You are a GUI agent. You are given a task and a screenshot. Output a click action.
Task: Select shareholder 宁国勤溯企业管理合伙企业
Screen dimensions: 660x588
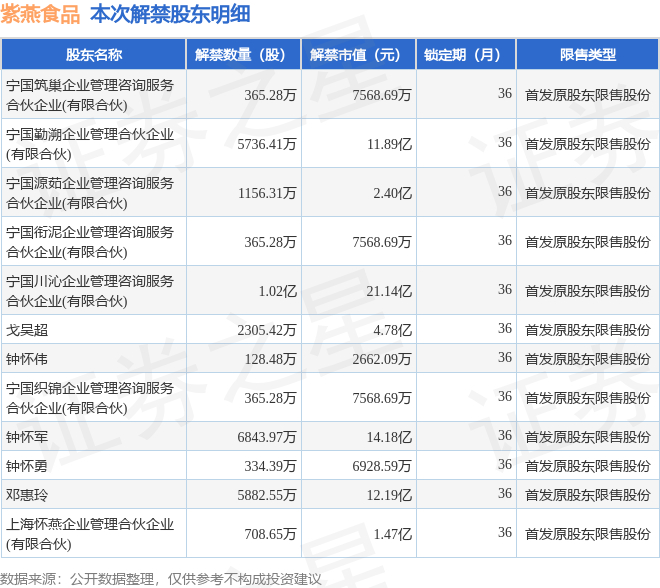click(90, 144)
